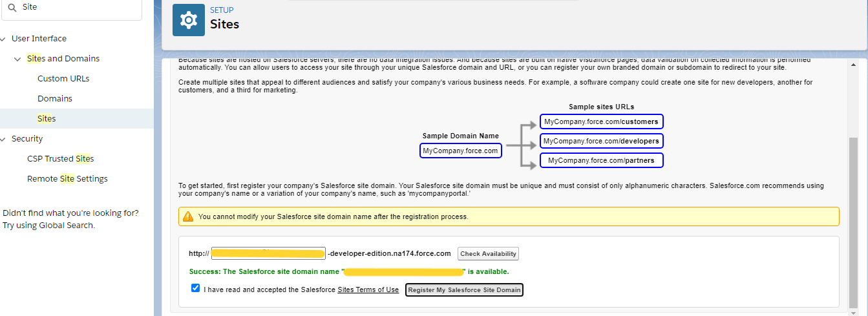Click the MyCompany.force.com/developers sample URL
Image resolution: width=868 pixels, height=316 pixels.
pos(602,141)
